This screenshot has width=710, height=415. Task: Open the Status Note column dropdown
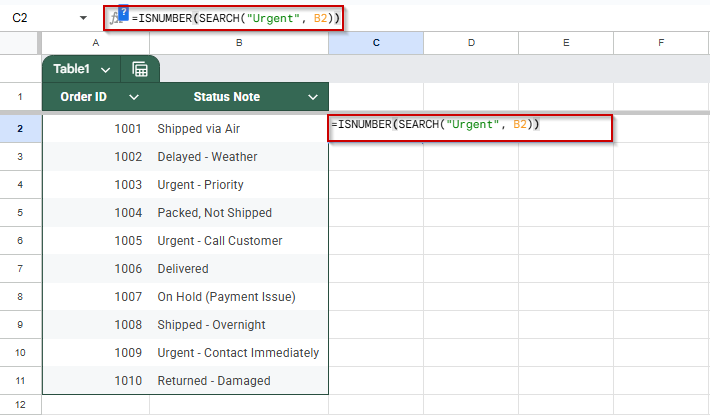313,97
